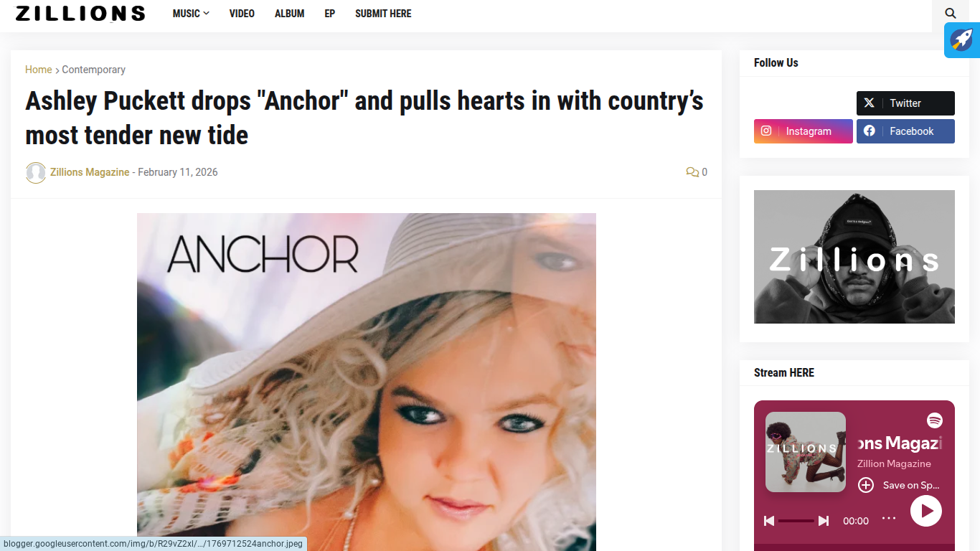Screen dimensions: 980x551
Task: Open the Instagram follow button
Action: pos(804,131)
